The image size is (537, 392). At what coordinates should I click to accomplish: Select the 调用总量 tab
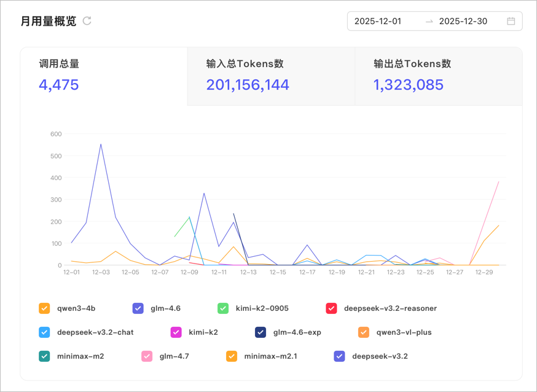click(x=104, y=76)
